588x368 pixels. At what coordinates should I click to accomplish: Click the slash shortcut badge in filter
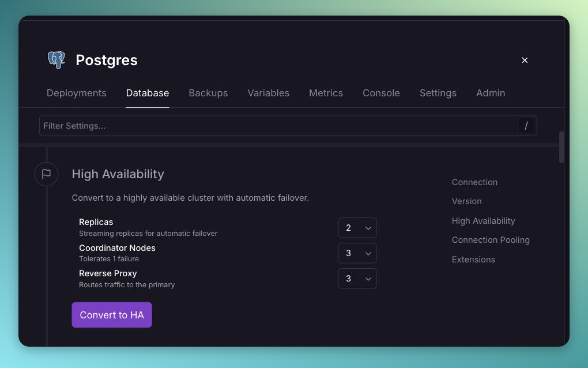coord(526,126)
